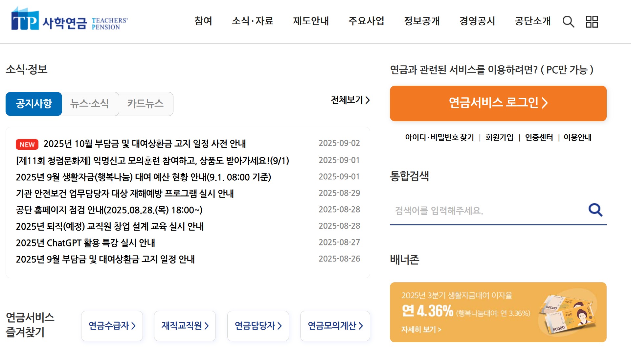Switch to the 카드뉴스 tab
This screenshot has height=364, width=631.
click(x=145, y=104)
